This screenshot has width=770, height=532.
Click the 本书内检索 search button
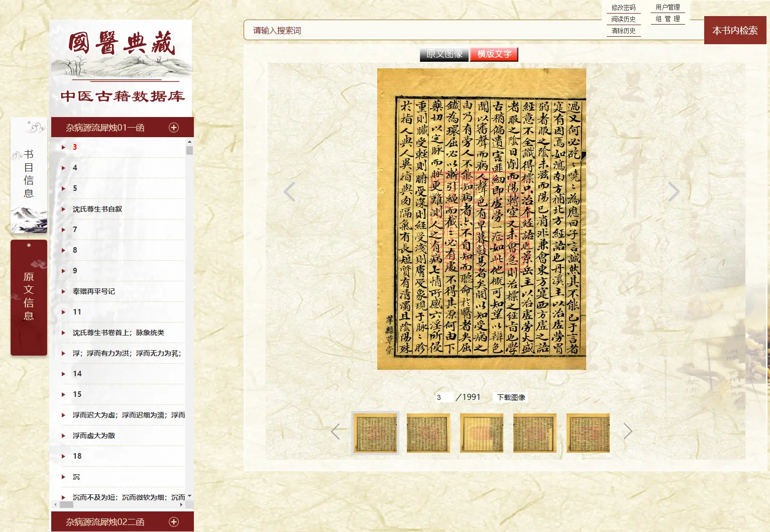pyautogui.click(x=735, y=30)
